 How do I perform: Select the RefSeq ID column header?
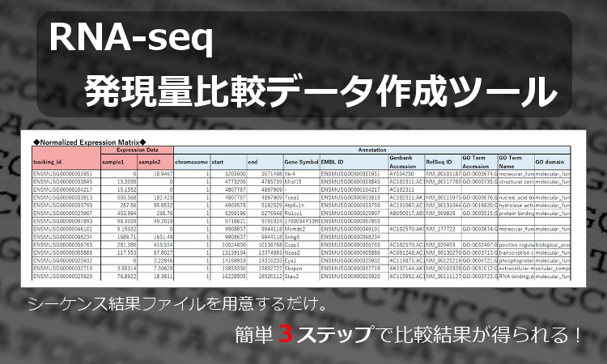[439, 162]
